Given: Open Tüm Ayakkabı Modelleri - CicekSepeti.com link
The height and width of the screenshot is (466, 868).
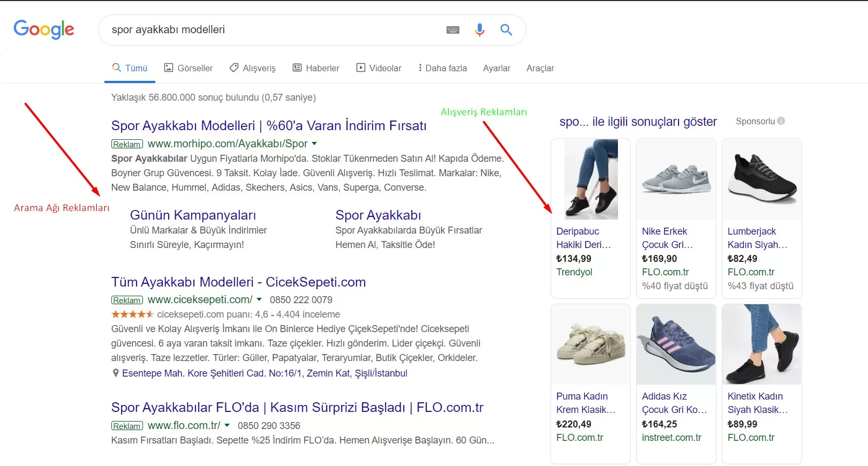Looking at the screenshot, I should (x=238, y=282).
